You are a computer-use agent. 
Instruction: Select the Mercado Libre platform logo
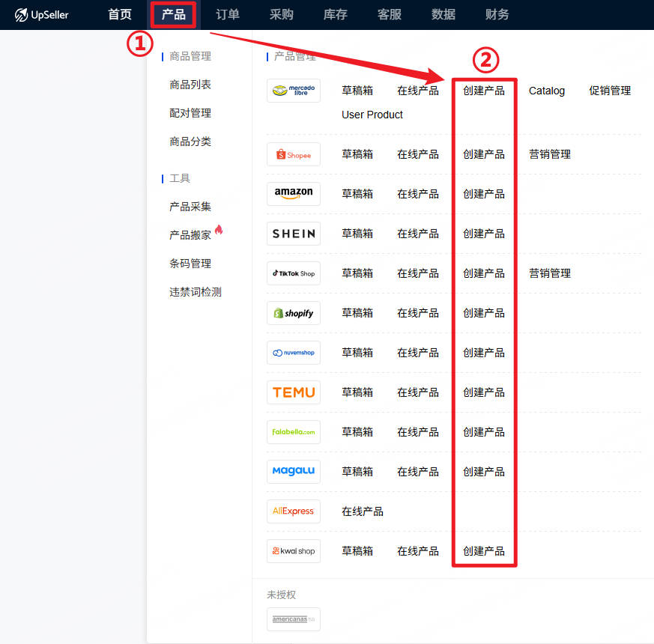click(x=293, y=91)
